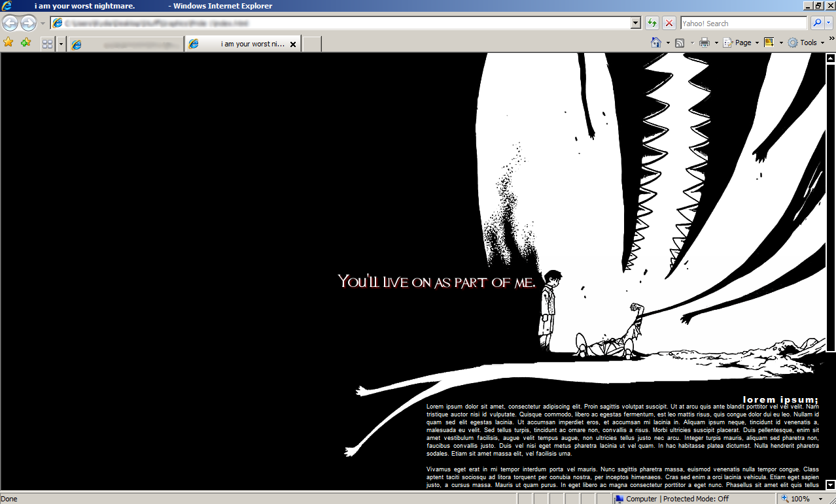Click 'Computer | Protected Mode: Off' status text

point(676,499)
